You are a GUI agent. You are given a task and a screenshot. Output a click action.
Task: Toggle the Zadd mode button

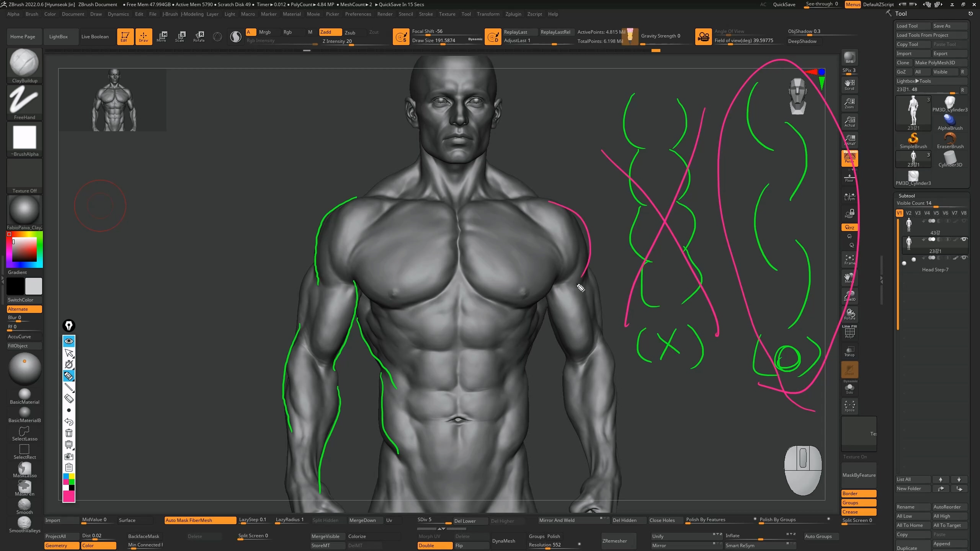point(330,32)
